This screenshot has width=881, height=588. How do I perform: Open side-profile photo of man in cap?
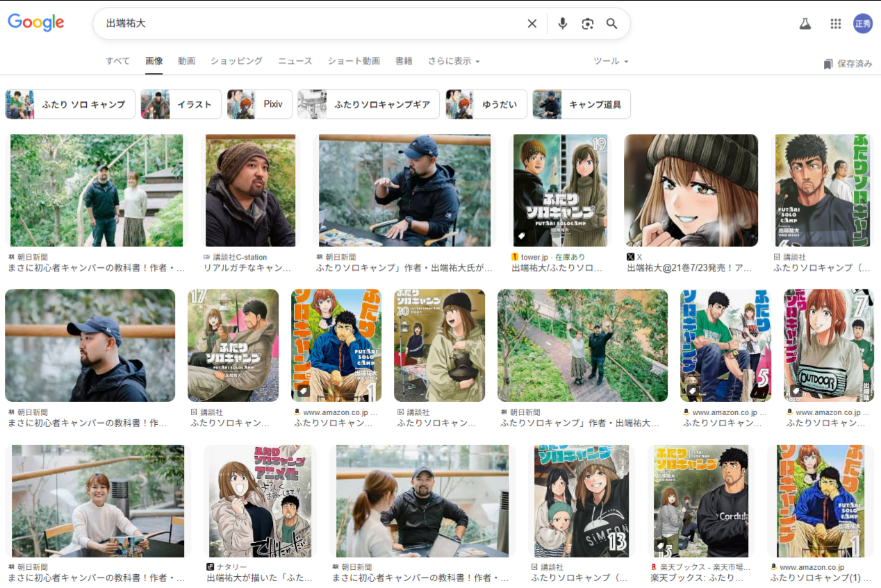90,346
